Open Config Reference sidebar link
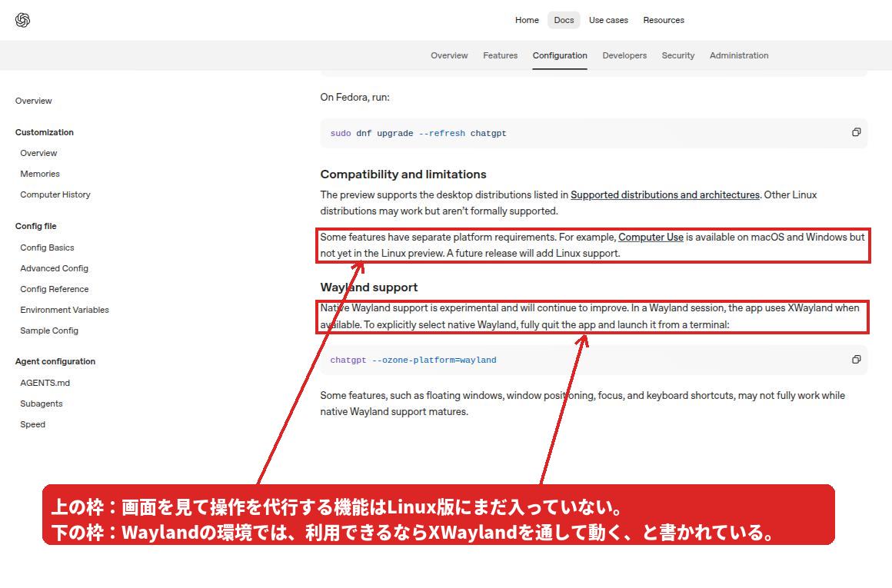 (55, 289)
